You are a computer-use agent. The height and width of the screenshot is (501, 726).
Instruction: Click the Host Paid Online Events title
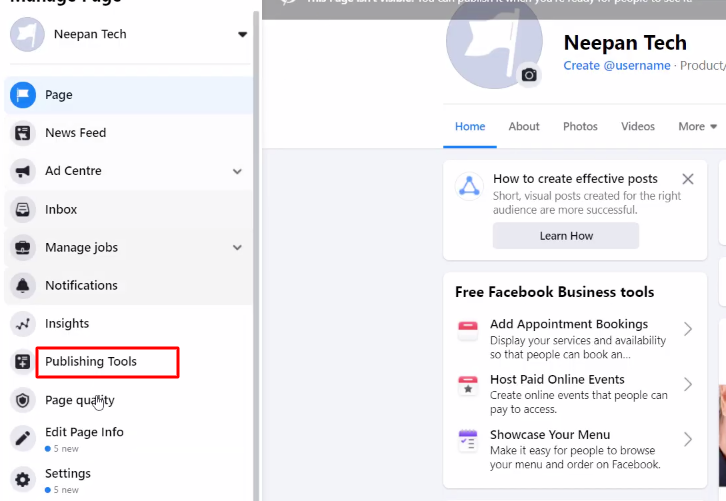[x=557, y=380]
